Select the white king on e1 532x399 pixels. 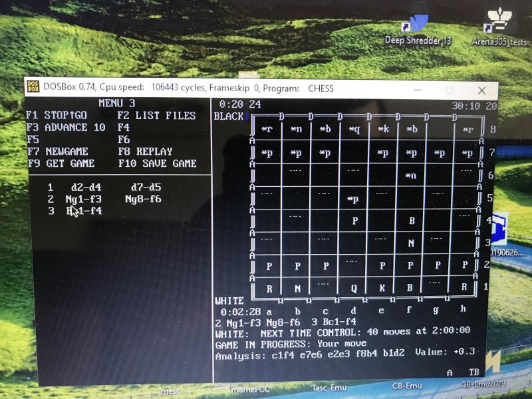(x=382, y=289)
